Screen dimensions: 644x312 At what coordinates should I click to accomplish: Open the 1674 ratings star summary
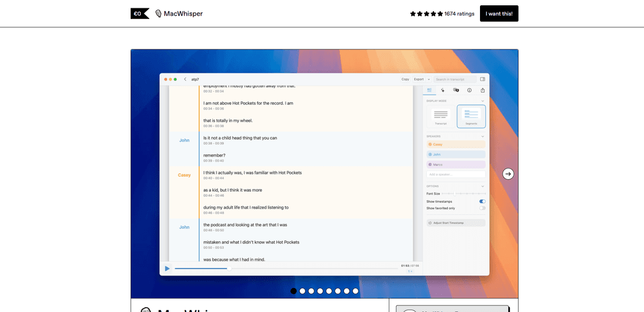coord(442,14)
